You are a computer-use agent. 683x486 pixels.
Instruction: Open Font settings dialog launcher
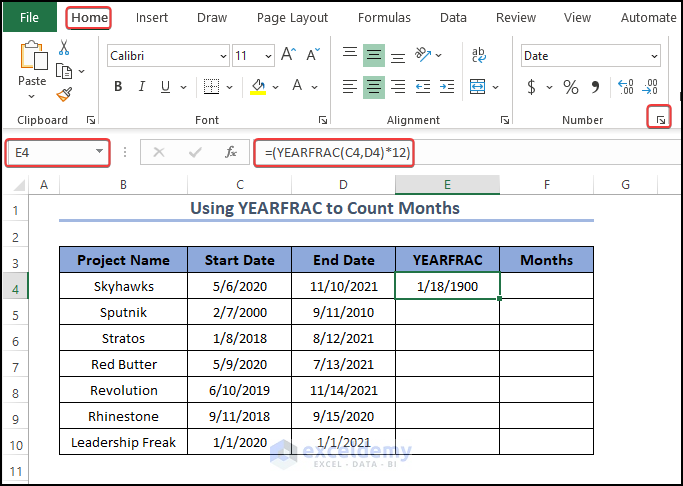[x=323, y=120]
